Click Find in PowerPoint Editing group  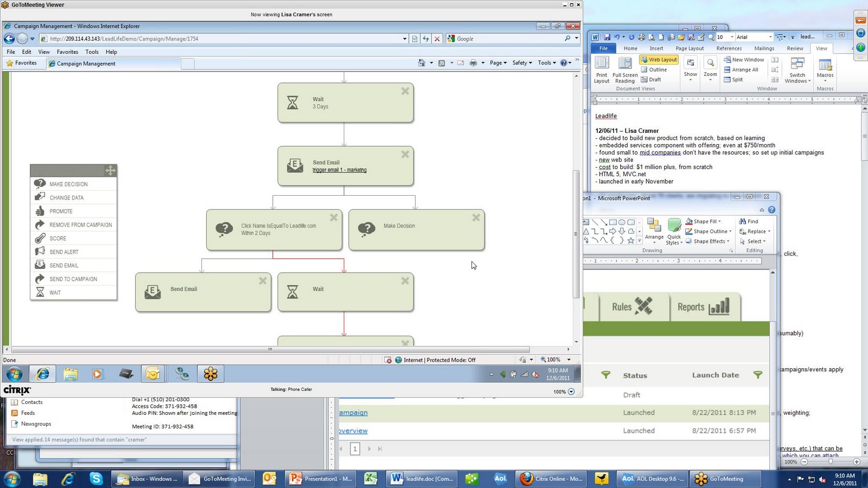click(749, 221)
